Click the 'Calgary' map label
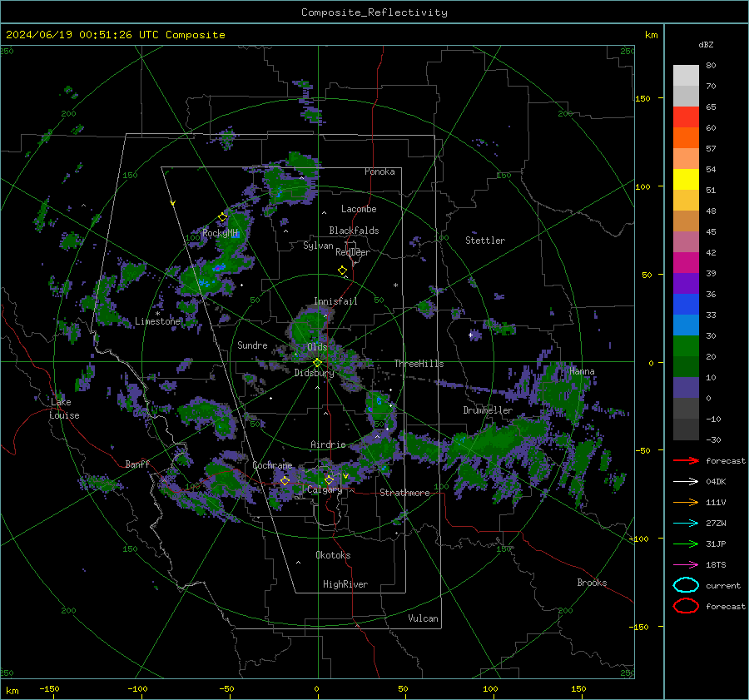This screenshot has height=700, width=749. (325, 489)
